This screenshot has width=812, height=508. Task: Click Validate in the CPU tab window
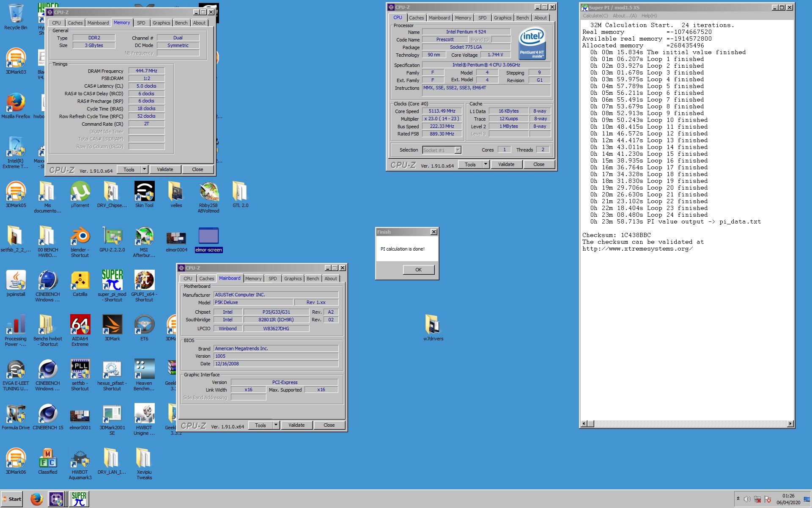tap(506, 164)
